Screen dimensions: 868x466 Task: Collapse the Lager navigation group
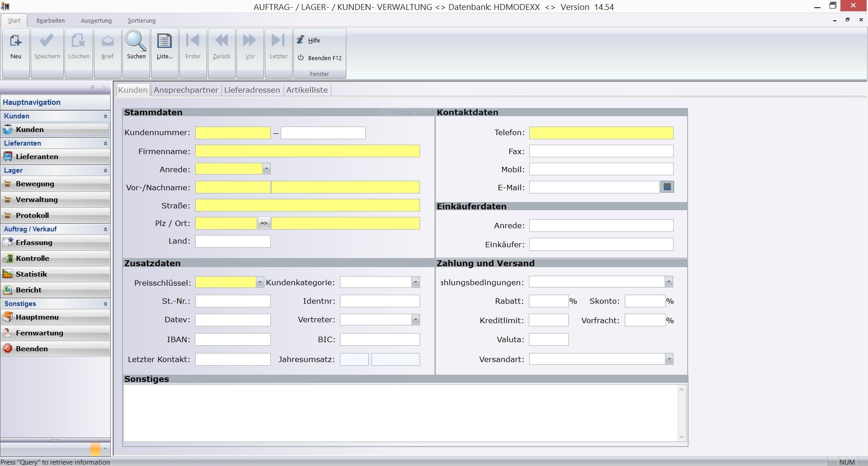click(105, 170)
